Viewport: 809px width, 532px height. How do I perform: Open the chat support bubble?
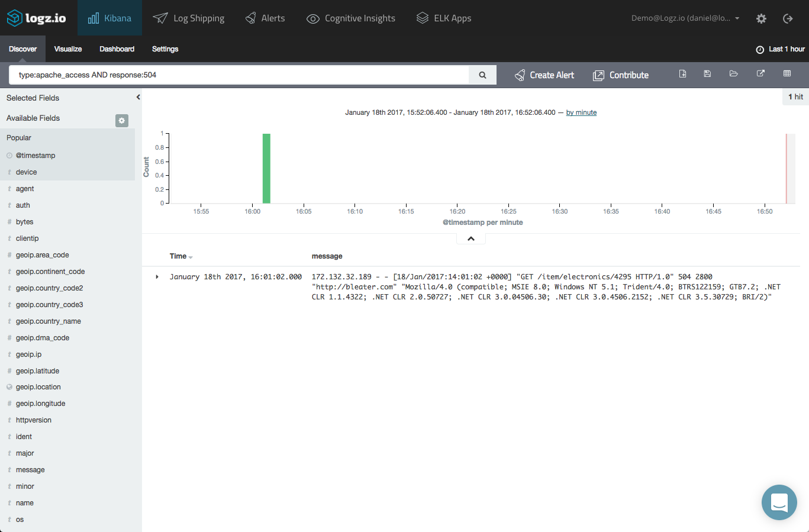click(x=779, y=502)
